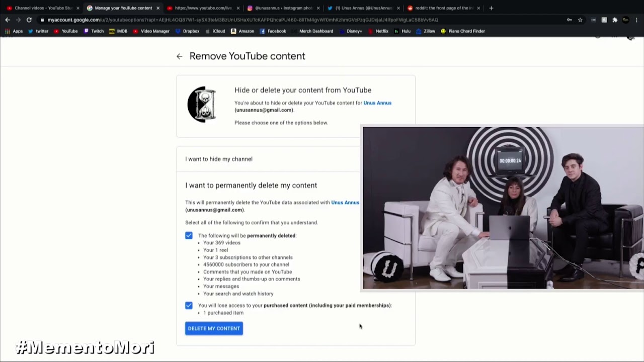Image resolution: width=644 pixels, height=362 pixels.
Task: Click the 'Your messages' list item
Action: pyautogui.click(x=221, y=287)
